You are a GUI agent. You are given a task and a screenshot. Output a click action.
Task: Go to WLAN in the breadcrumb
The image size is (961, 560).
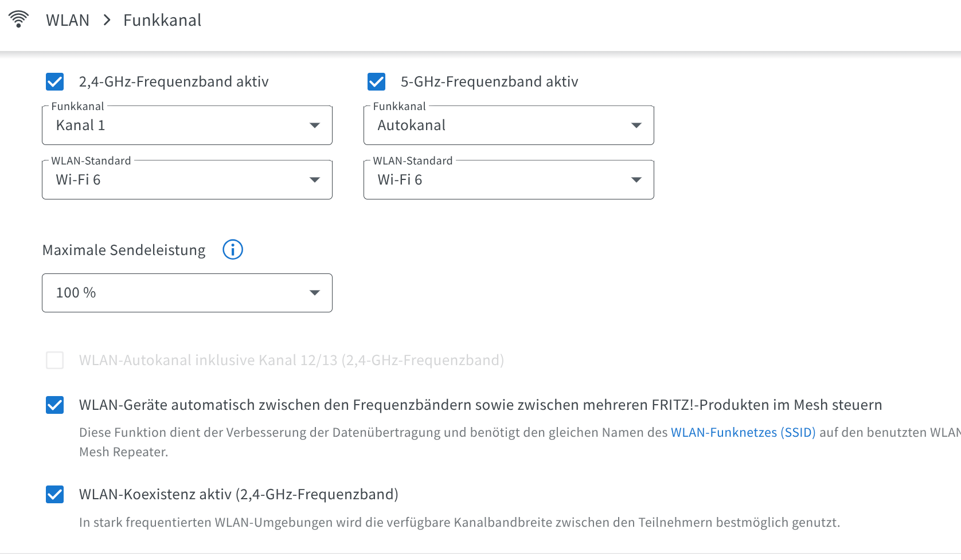[68, 21]
